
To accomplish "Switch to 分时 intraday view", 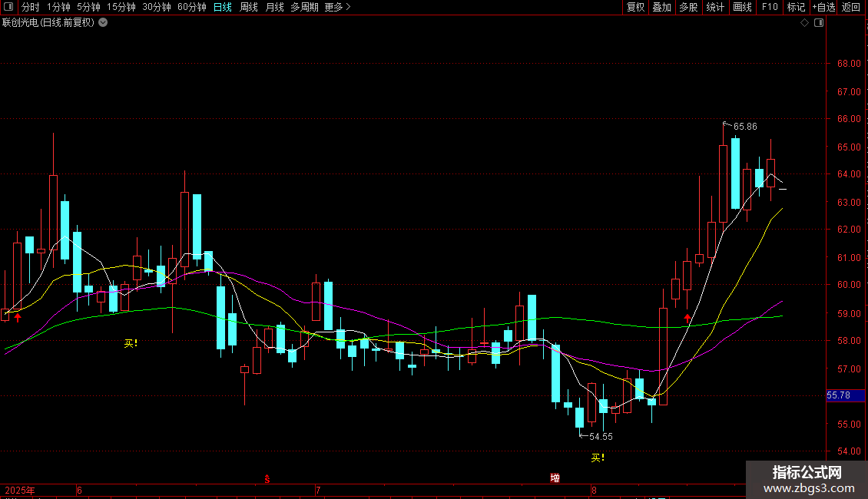I will (31, 7).
